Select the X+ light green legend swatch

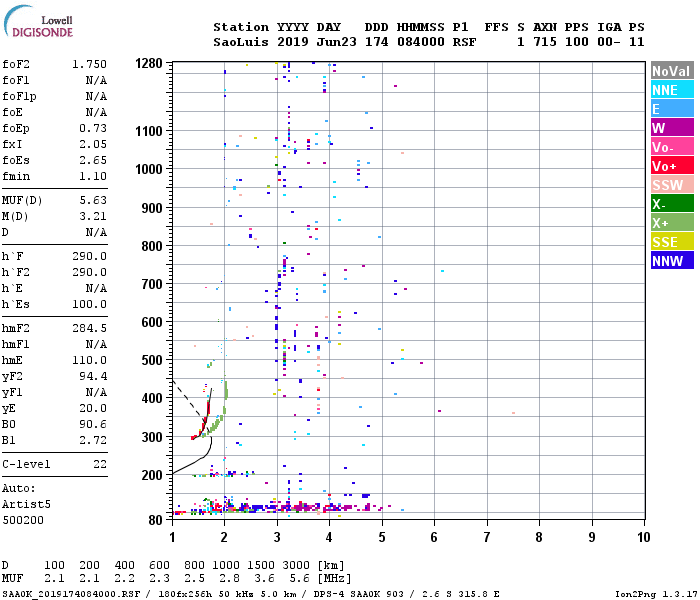coord(672,222)
